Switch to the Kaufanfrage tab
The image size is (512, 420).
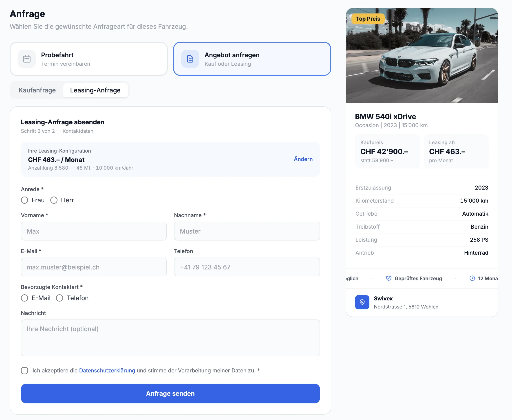pyautogui.click(x=37, y=90)
